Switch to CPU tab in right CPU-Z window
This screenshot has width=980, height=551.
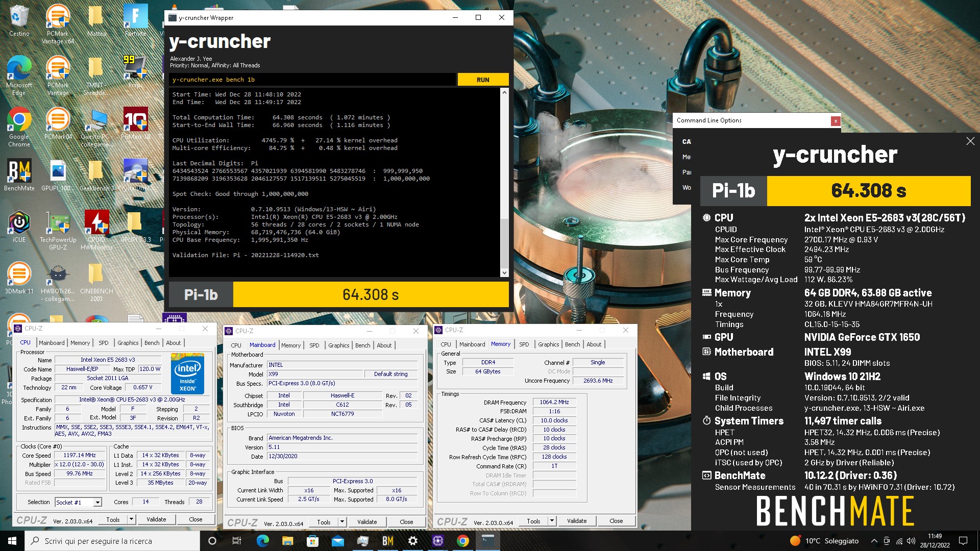(446, 344)
